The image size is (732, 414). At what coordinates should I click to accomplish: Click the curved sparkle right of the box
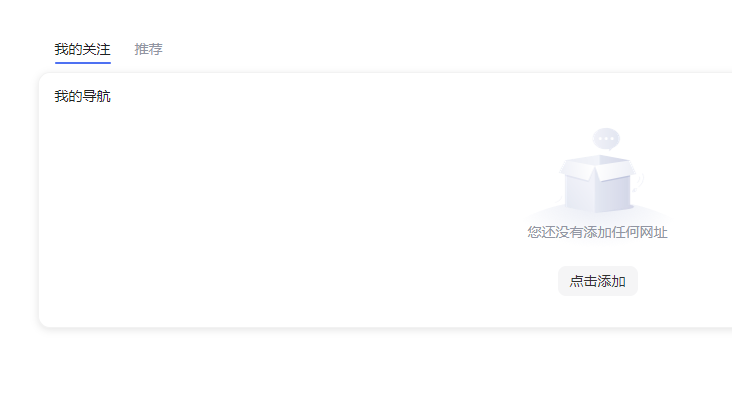pyautogui.click(x=640, y=180)
